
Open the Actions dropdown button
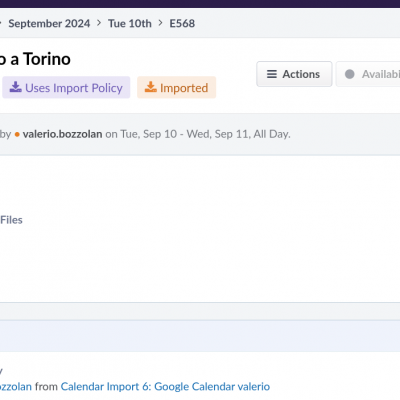294,74
